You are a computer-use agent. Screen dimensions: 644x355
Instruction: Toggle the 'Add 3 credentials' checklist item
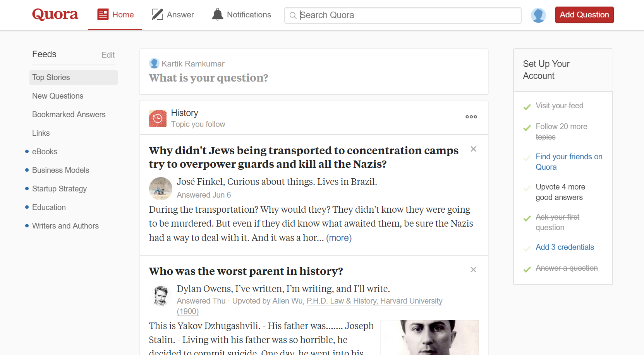527,248
